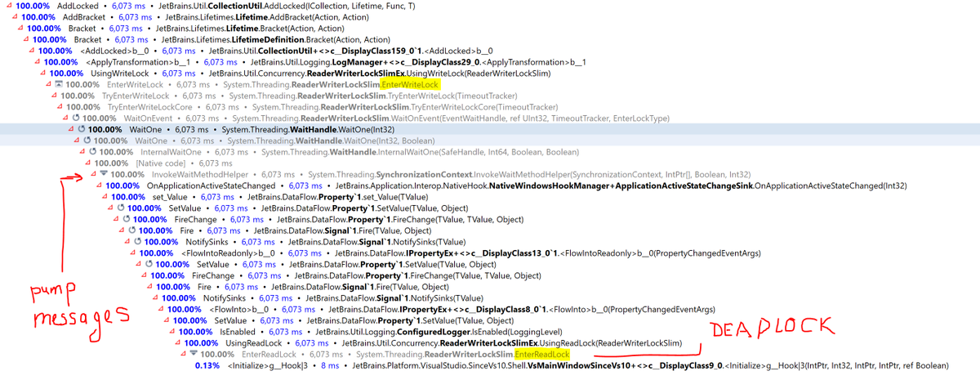Collapse the [Native code] node
This screenshot has height=380, width=980.
(87, 163)
